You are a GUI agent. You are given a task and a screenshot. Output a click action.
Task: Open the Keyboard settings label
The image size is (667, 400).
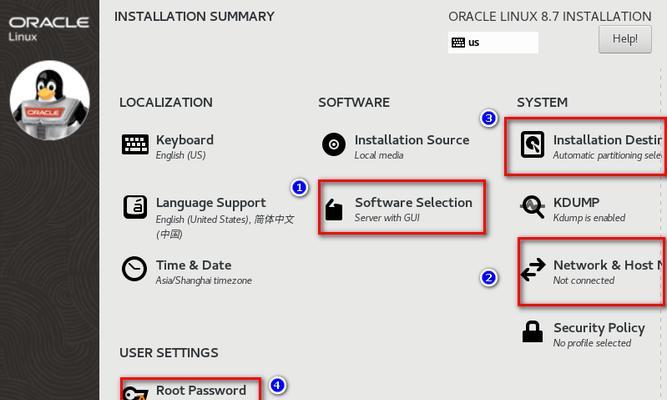click(x=185, y=140)
